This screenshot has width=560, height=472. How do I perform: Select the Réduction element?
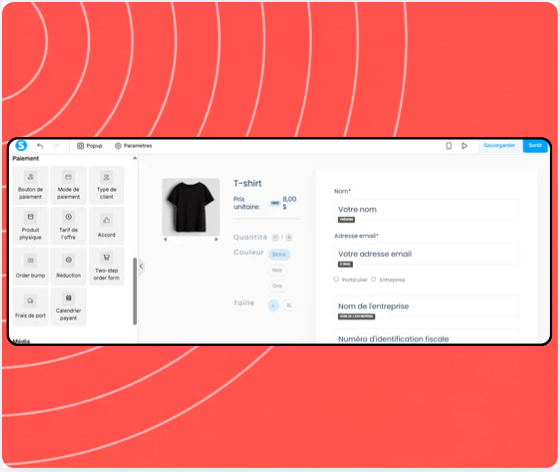68,266
